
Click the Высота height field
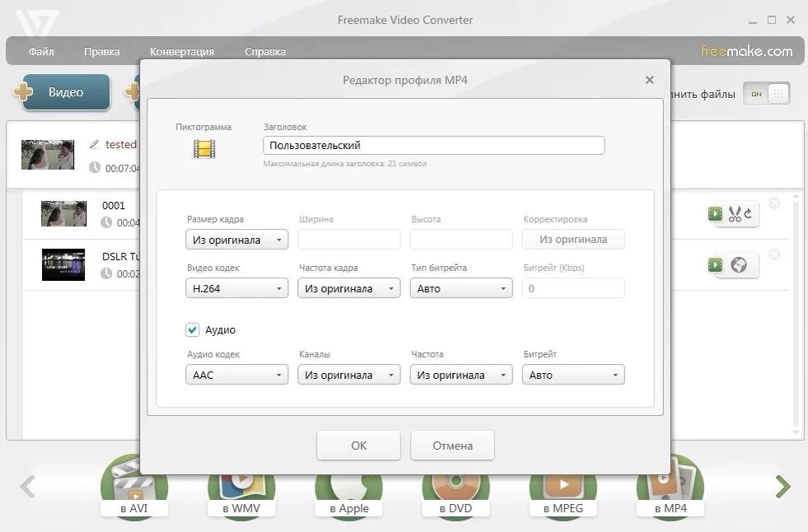[x=461, y=240]
